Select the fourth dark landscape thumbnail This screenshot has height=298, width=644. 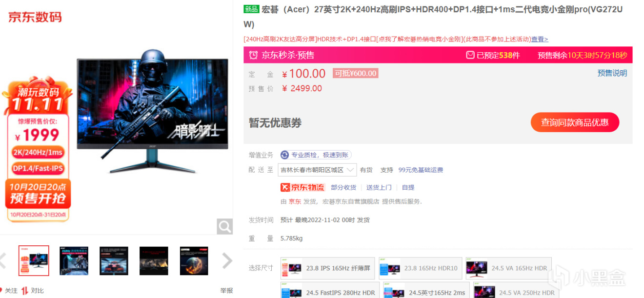point(154,260)
